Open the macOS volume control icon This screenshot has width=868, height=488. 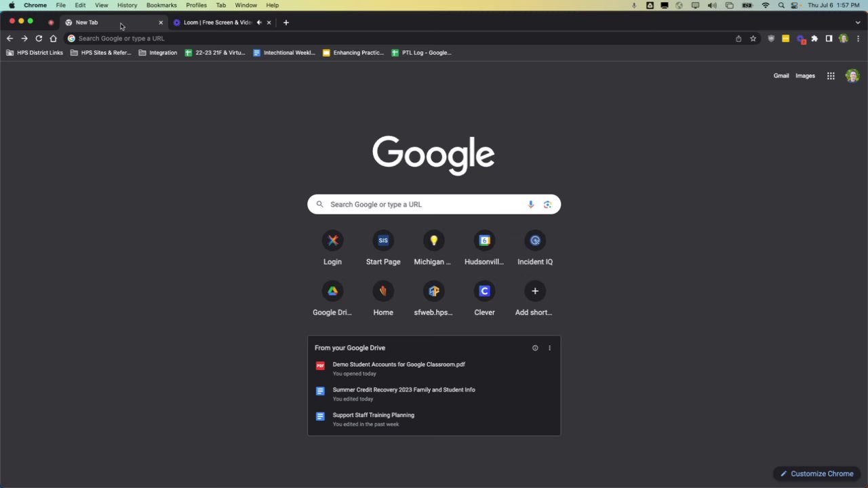(712, 5)
